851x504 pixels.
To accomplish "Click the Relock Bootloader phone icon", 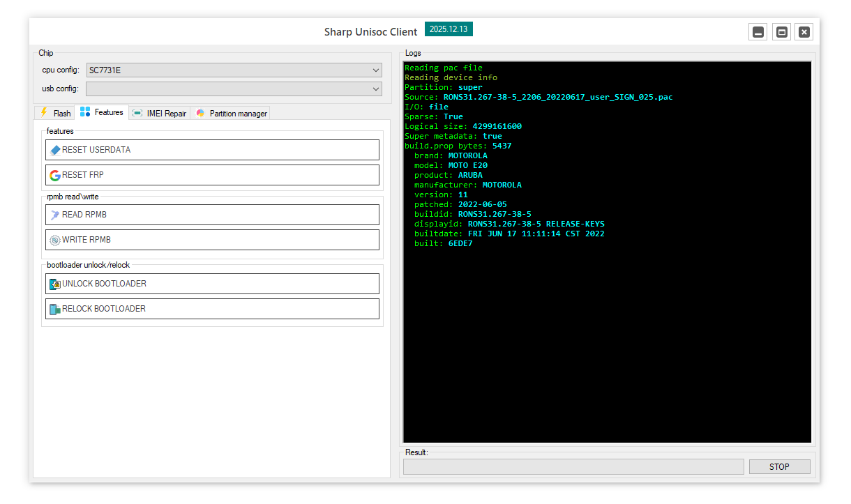I will [x=55, y=309].
